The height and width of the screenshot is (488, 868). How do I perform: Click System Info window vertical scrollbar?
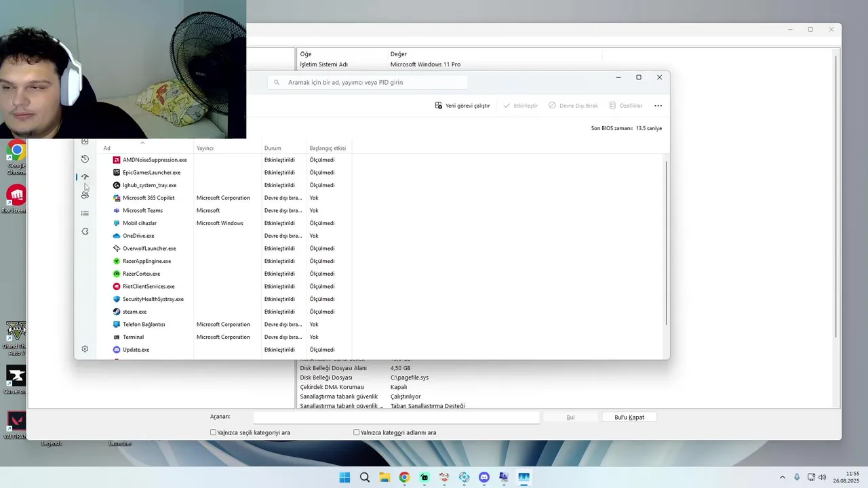coord(837,197)
